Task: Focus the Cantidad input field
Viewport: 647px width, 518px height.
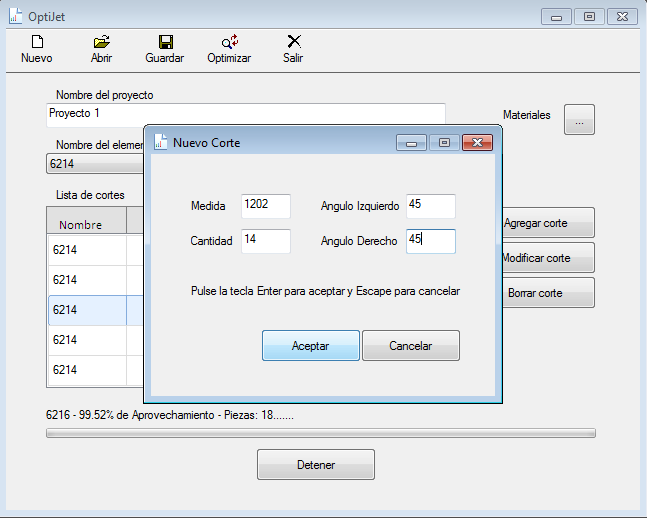Action: (266, 241)
